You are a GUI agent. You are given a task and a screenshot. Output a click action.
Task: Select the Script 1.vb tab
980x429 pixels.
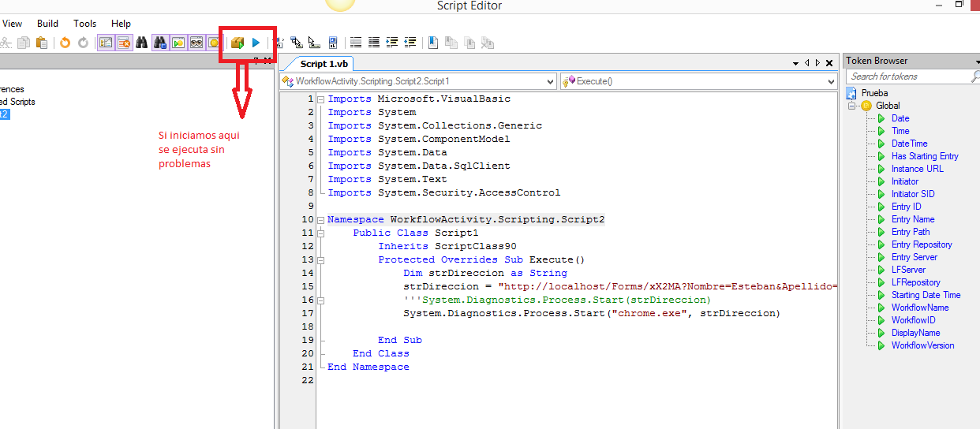(x=324, y=64)
